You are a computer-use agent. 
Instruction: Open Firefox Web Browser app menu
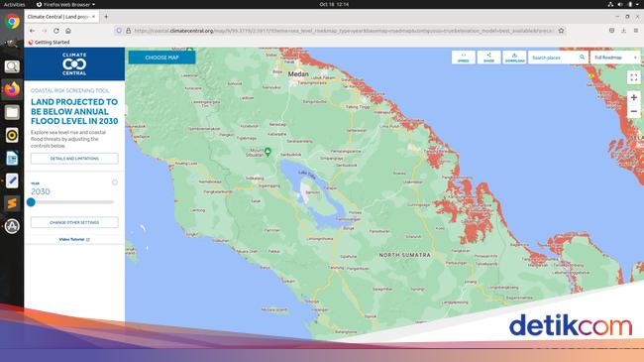pos(65,4)
